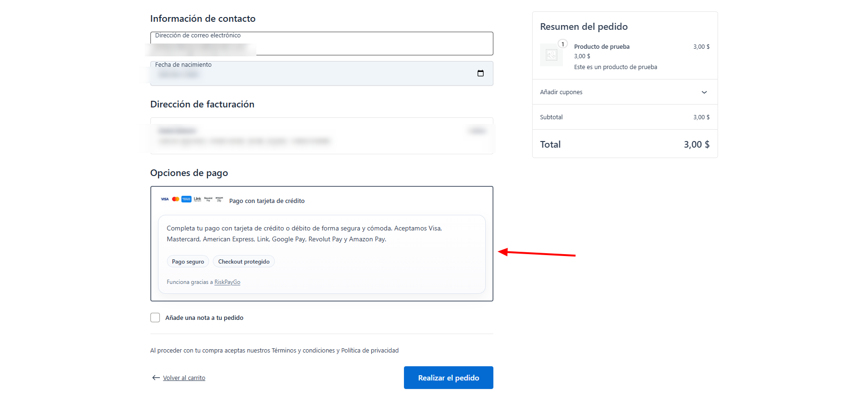Open the RiskPayGo link

tap(227, 282)
